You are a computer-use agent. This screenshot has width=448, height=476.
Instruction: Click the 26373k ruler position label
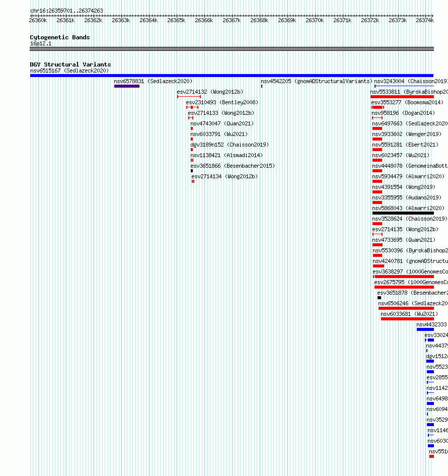pos(398,21)
